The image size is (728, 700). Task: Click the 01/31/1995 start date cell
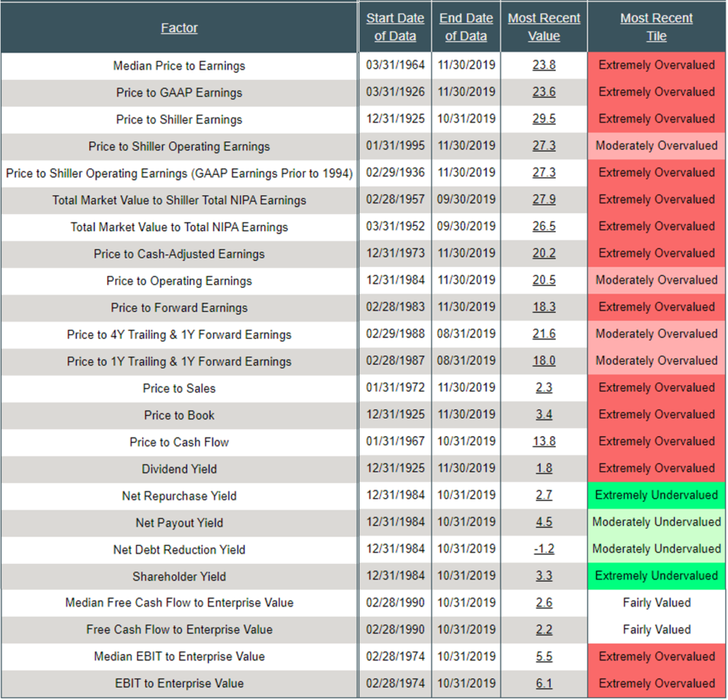tap(395, 146)
